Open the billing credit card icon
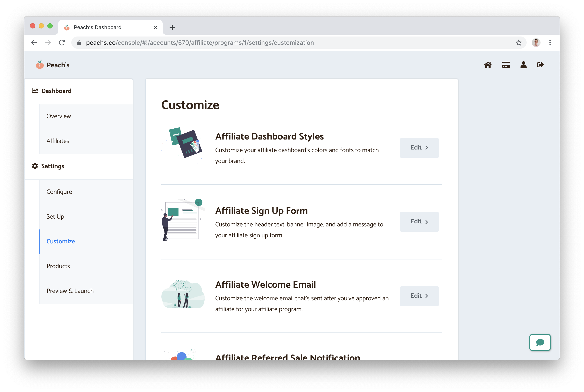The image size is (584, 392). click(506, 65)
